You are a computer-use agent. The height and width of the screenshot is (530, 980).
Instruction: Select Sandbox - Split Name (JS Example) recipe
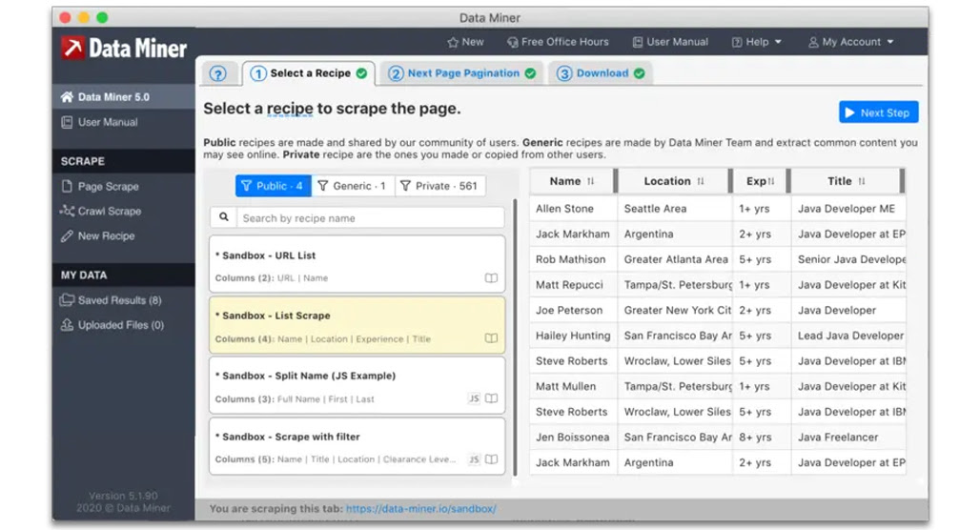click(357, 386)
